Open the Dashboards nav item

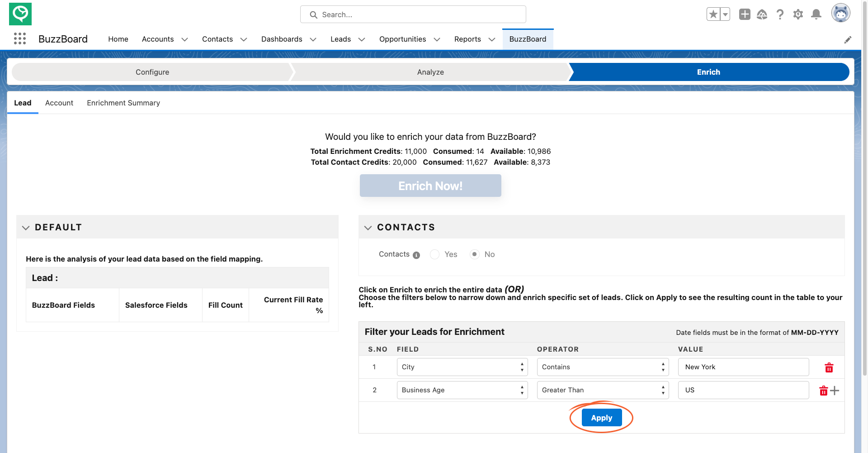tap(282, 39)
